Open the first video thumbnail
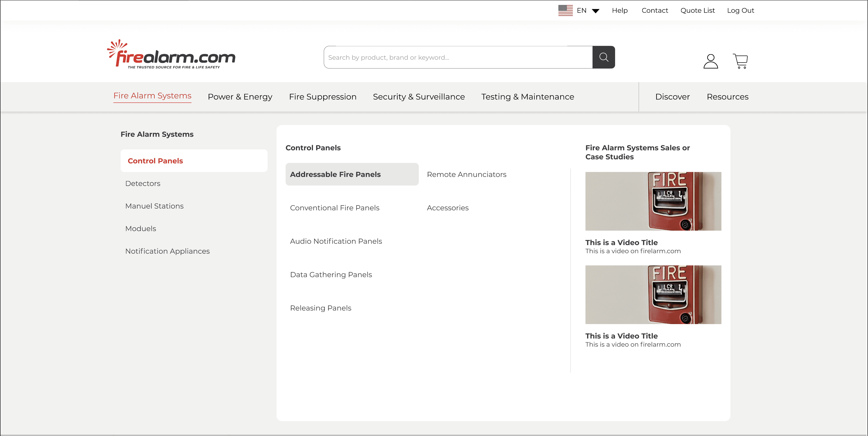 tap(653, 201)
